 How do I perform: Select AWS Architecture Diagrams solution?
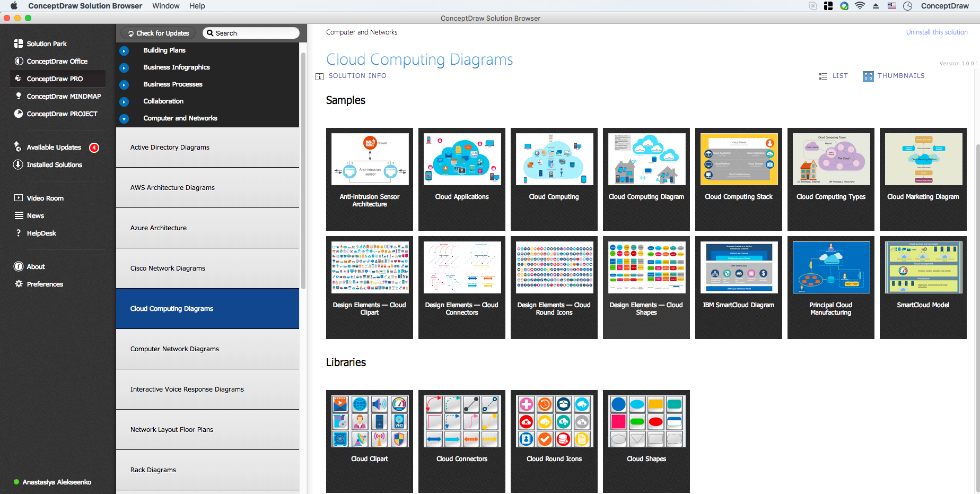207,188
